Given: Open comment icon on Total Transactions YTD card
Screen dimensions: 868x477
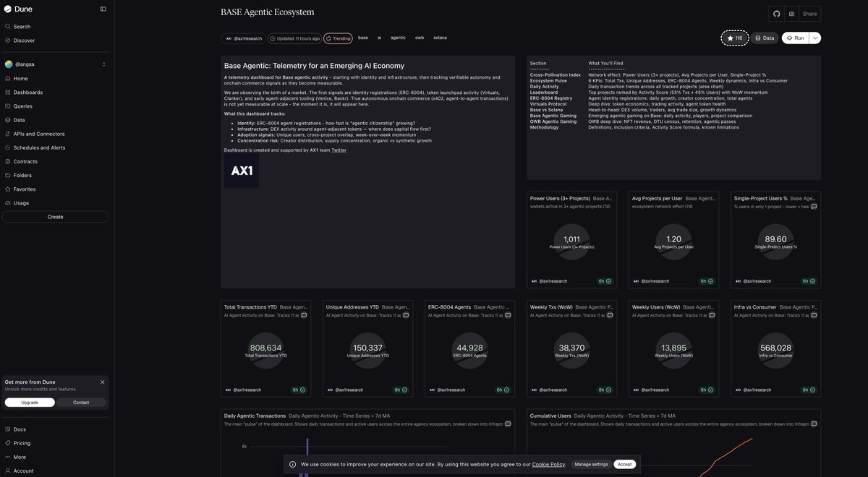Looking at the screenshot, I should tap(304, 315).
